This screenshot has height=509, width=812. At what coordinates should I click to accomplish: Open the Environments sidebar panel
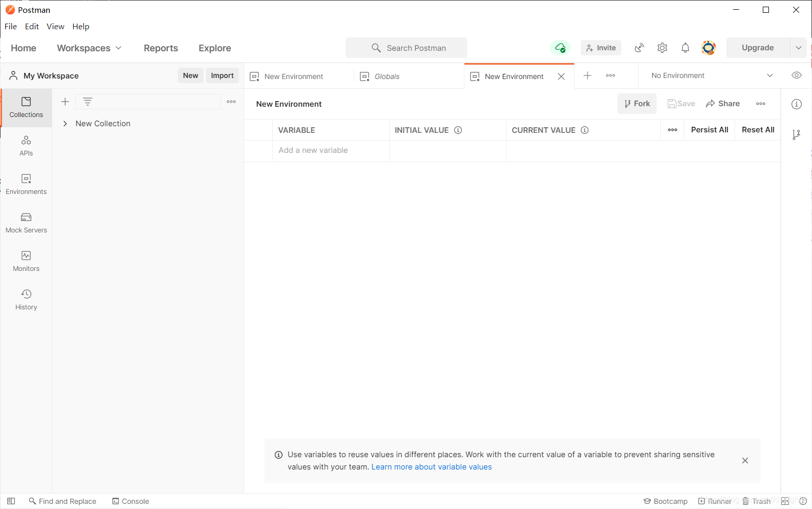tap(26, 185)
